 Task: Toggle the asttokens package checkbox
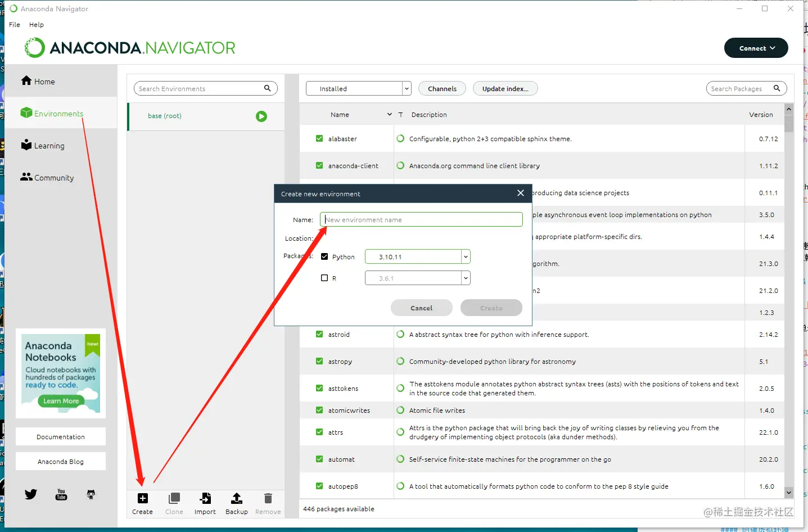(x=319, y=388)
